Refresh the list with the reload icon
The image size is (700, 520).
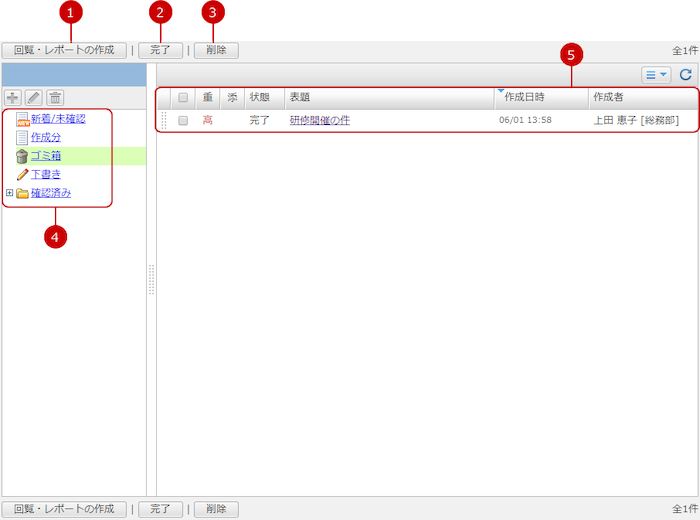(x=686, y=75)
